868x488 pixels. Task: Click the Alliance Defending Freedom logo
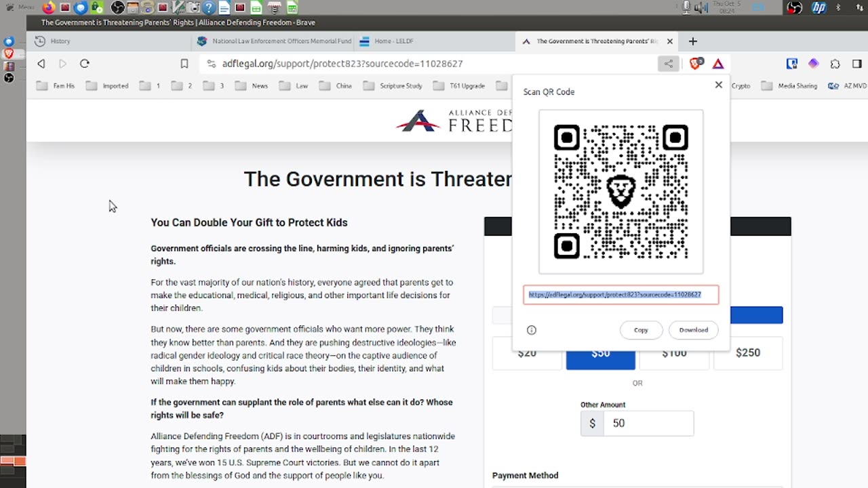click(x=454, y=121)
